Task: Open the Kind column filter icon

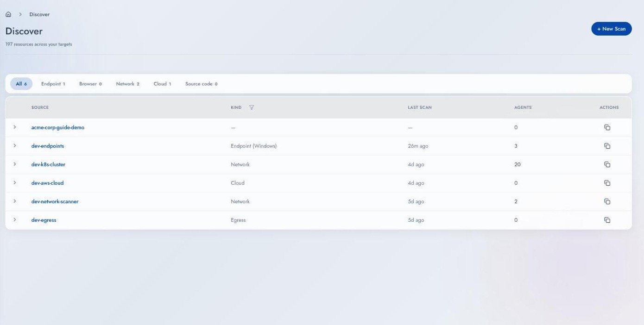Action: [x=252, y=107]
